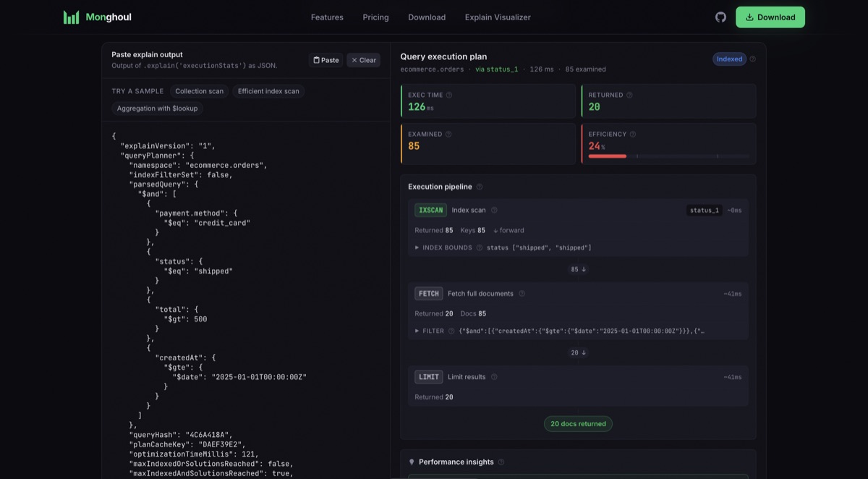Load the Collection scan sample
This screenshot has height=479, width=868.
point(200,91)
